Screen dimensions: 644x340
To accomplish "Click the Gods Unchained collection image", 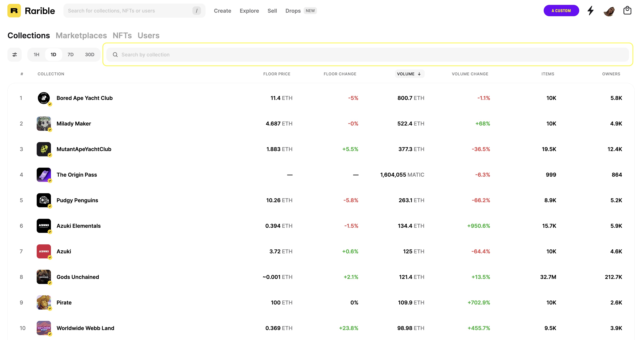I will pyautogui.click(x=44, y=277).
